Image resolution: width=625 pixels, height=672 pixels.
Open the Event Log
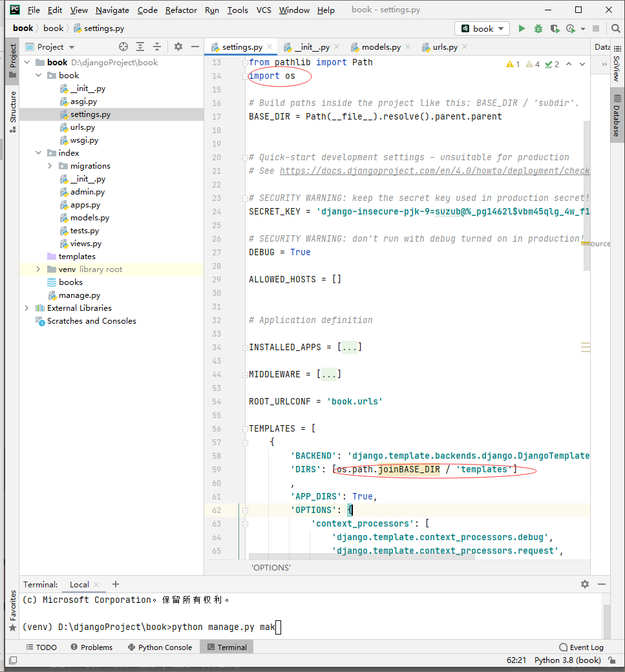coord(582,647)
